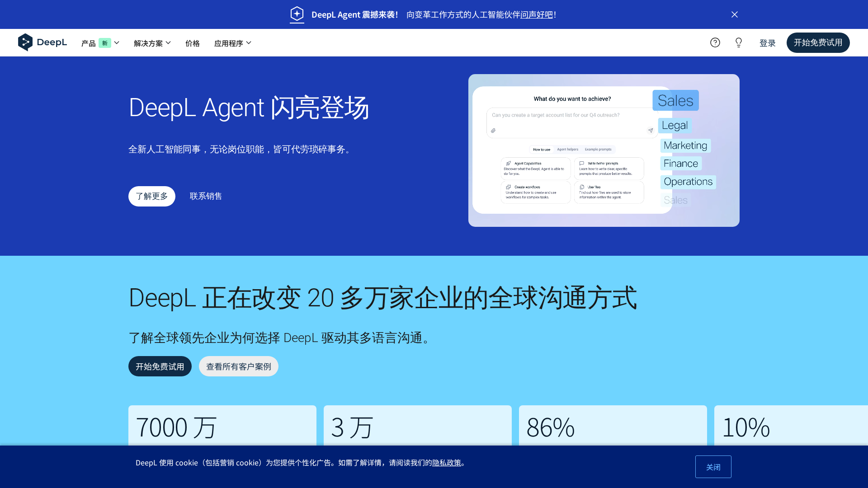Click the lightbulb ideas icon
This screenshot has height=488, width=868.
(x=739, y=42)
